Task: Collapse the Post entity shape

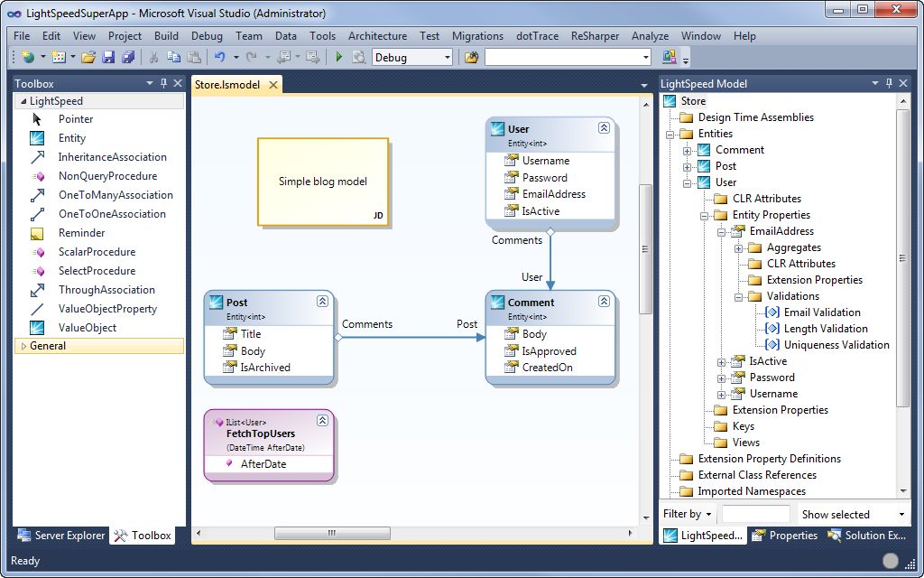Action: tap(322, 302)
